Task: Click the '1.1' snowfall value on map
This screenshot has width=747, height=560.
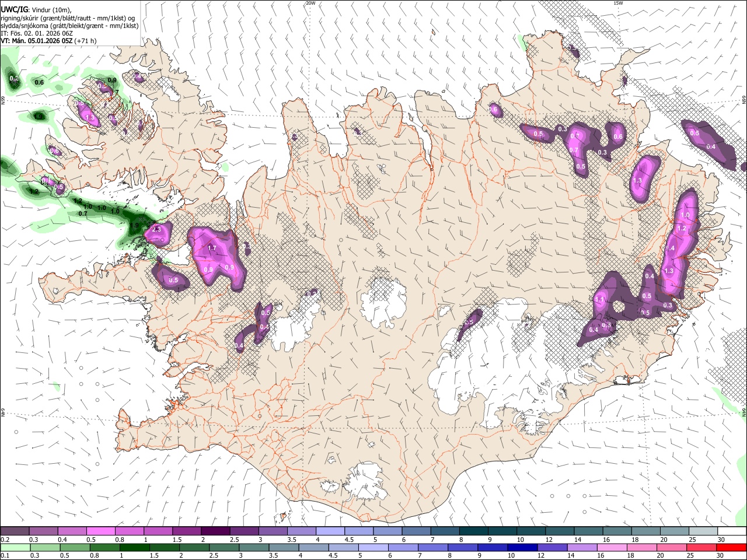Action: (x=599, y=300)
